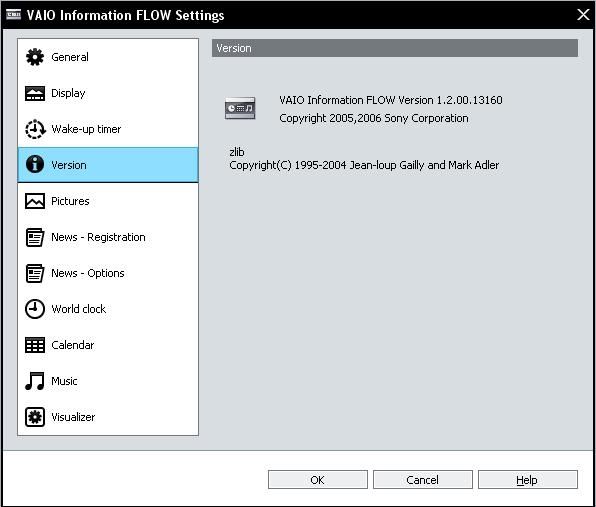The height and width of the screenshot is (507, 596).
Task: Select the Display settings icon
Action: point(35,93)
